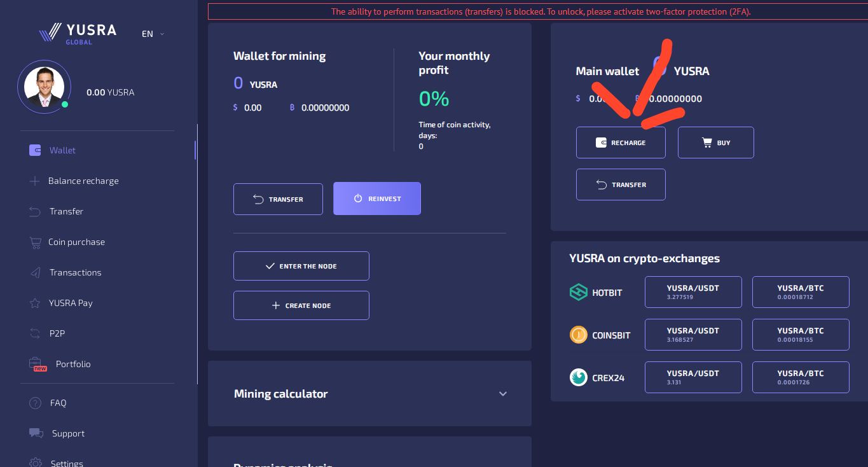Click Transfer button in mining wallet
868x467 pixels.
pyautogui.click(x=278, y=199)
